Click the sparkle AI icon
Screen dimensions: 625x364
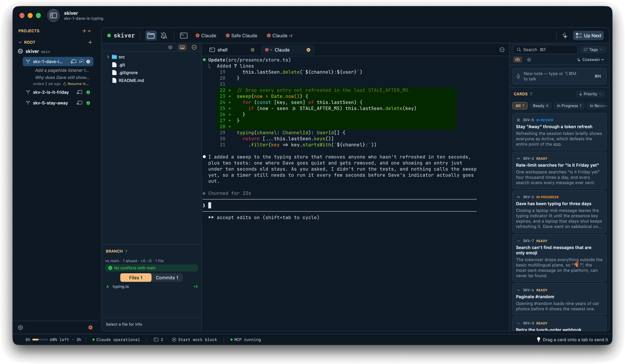(x=565, y=36)
